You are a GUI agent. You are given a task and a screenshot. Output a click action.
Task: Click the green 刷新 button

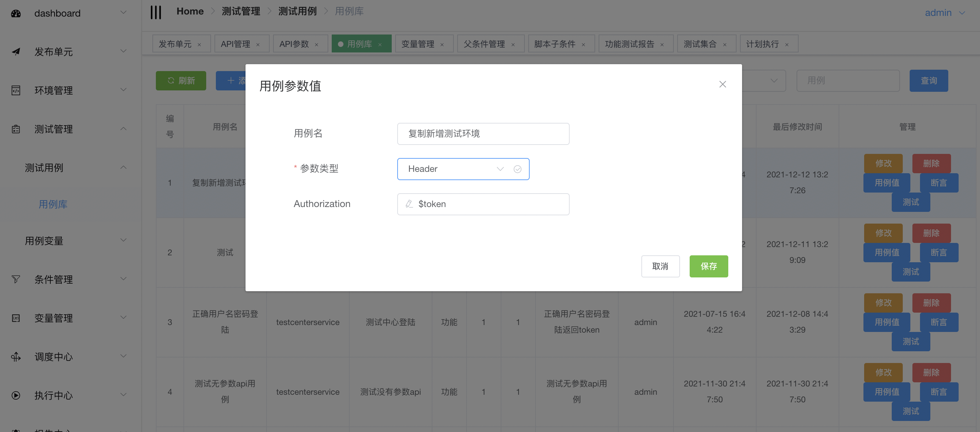click(x=181, y=81)
